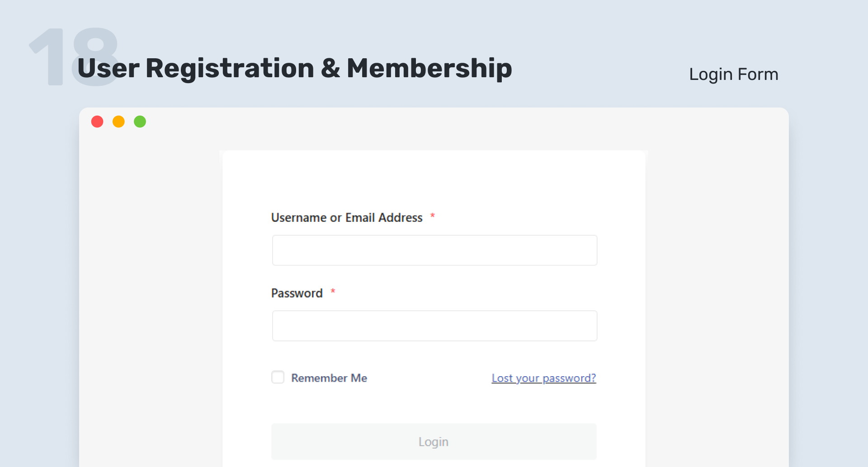Click gray window area right of form
Viewport: 868px width, 467px height.
point(717,294)
